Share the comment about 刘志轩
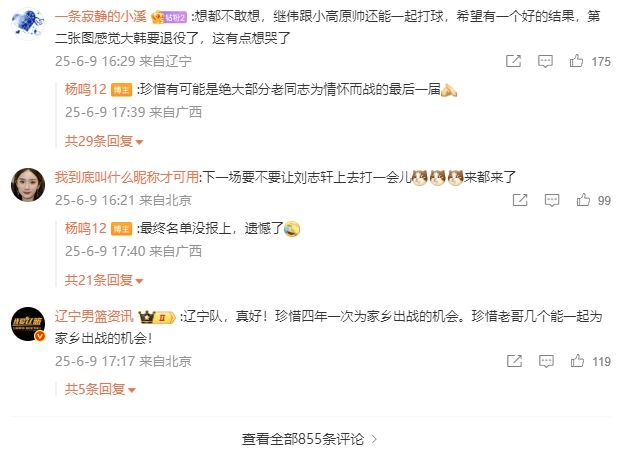Viewport: 624px width, 450px height. [x=520, y=200]
